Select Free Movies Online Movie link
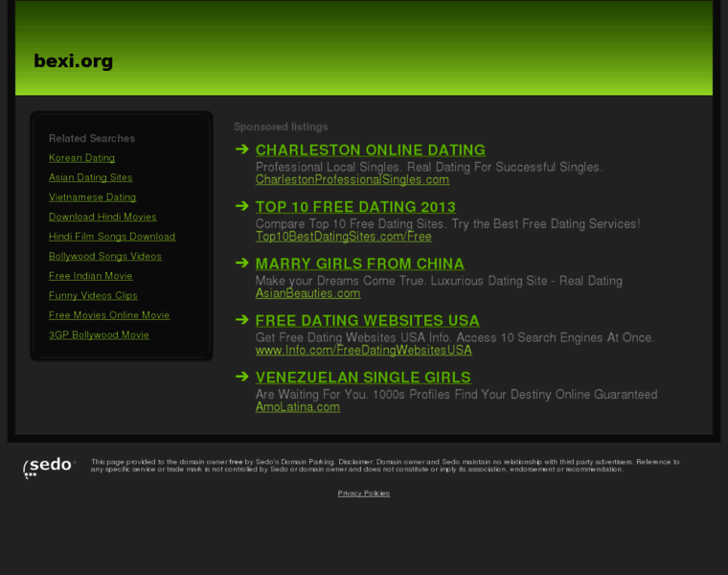This screenshot has width=728, height=575. (x=109, y=315)
